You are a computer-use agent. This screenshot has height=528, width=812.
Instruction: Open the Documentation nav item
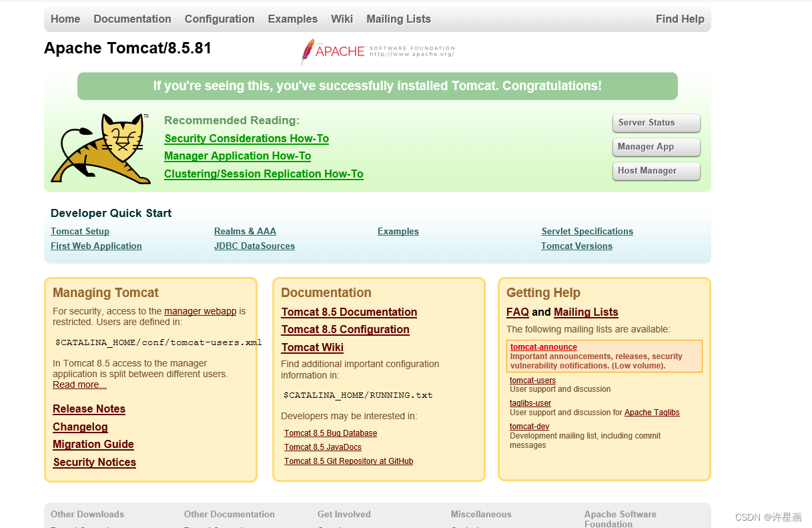coord(132,19)
